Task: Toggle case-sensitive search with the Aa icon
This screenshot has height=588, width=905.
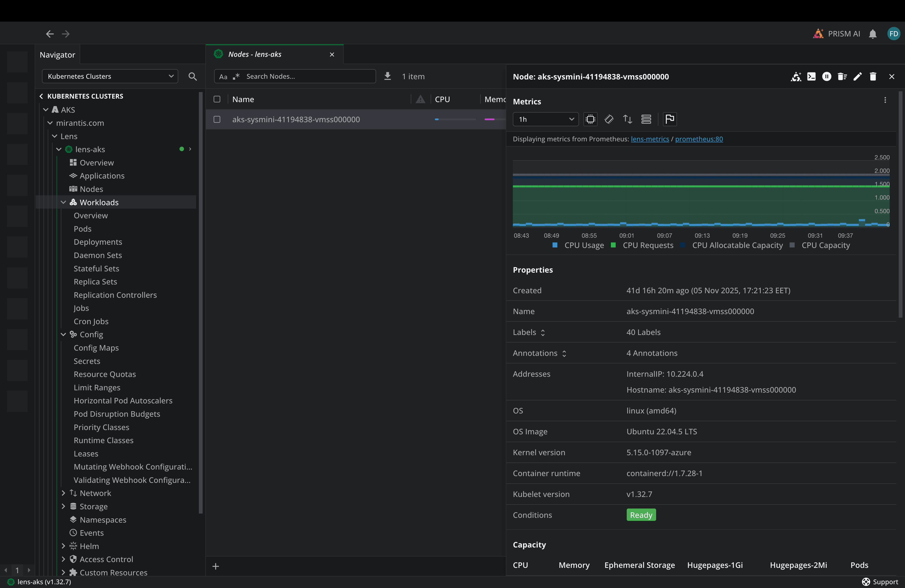Action: [x=223, y=76]
